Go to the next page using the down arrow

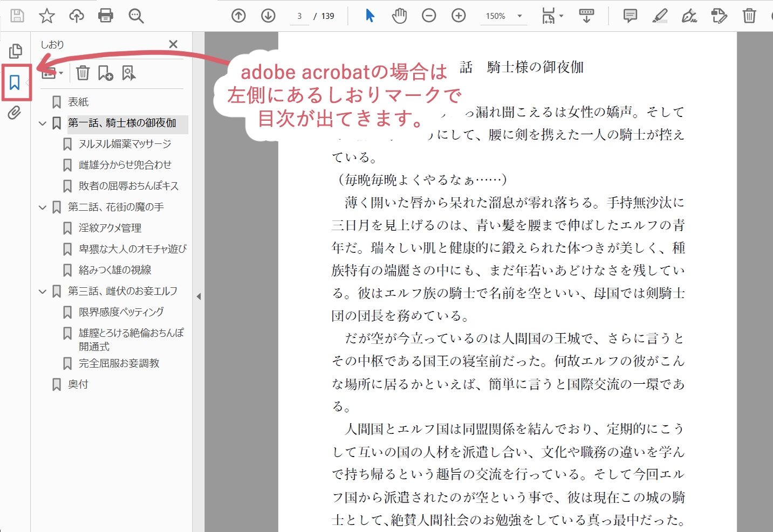[268, 16]
